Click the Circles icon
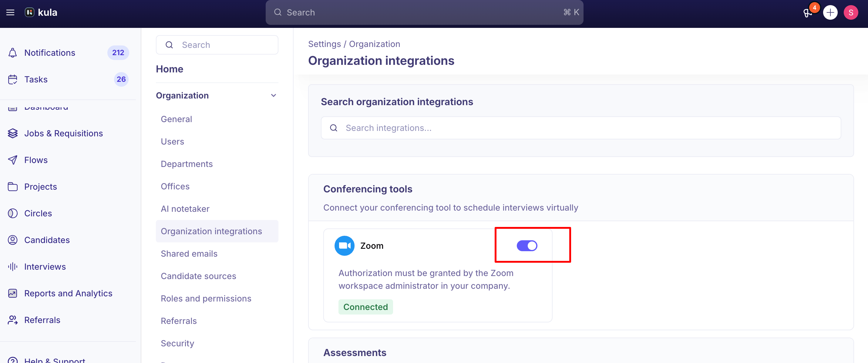This screenshot has height=363, width=868. point(12,213)
